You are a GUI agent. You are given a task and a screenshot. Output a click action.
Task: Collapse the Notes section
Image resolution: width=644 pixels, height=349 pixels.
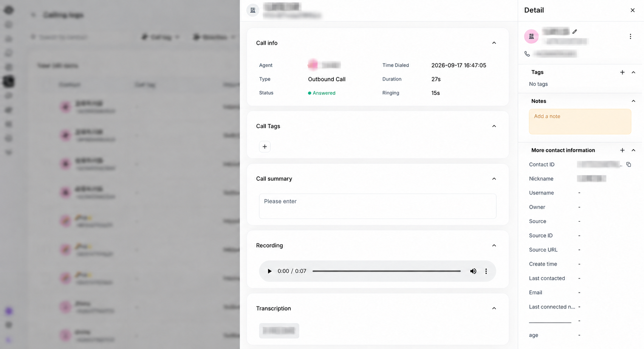pyautogui.click(x=633, y=101)
